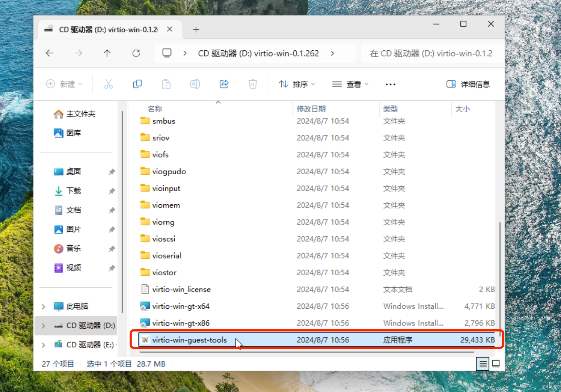Open a new tab with plus button
The image size is (561, 392).
pyautogui.click(x=196, y=29)
